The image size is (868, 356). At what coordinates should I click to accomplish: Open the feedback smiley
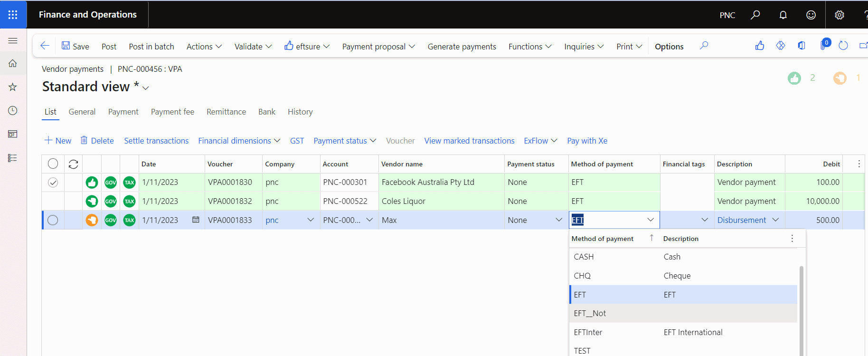coord(811,15)
